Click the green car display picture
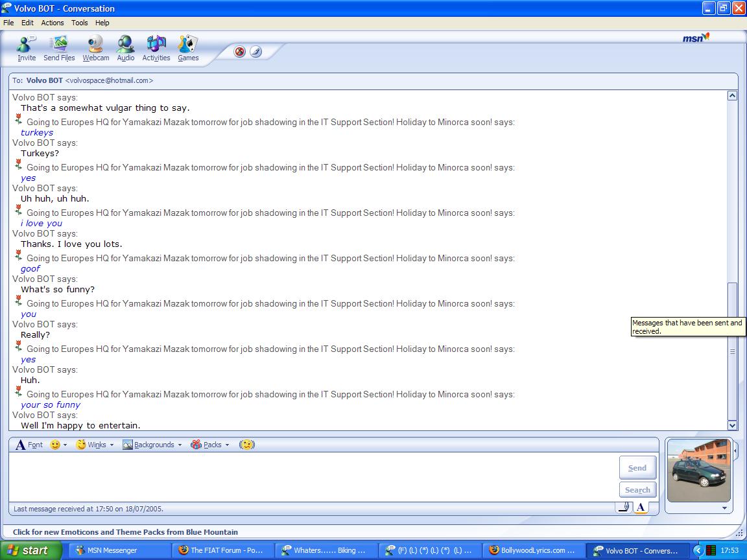The image size is (747, 560). 699,471
